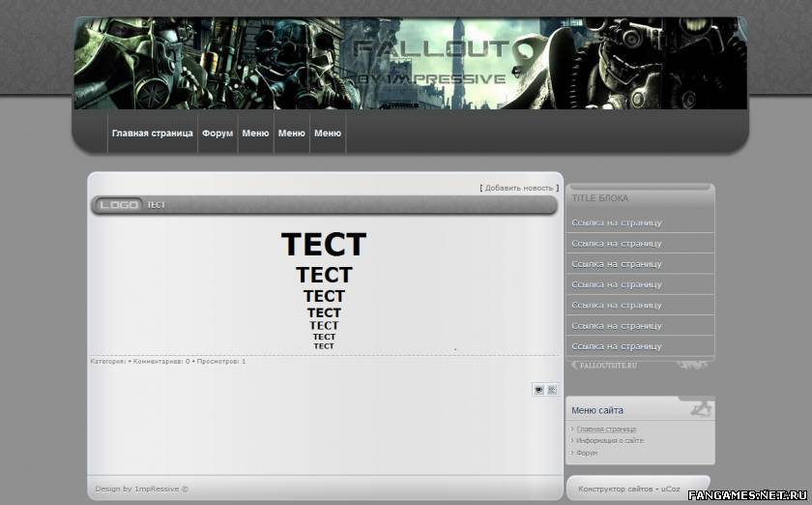
Task: Open the ТЕСТ post title in the header bar
Action: (156, 205)
